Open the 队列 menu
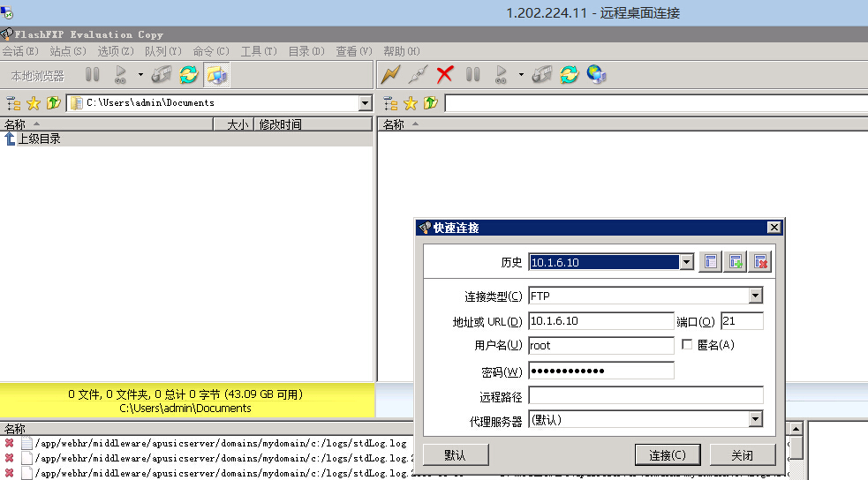The width and height of the screenshot is (868, 480). coord(162,51)
